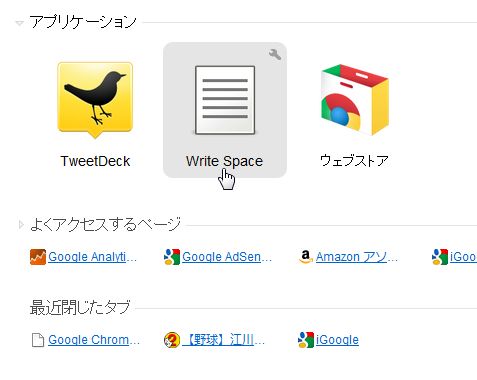477x380 pixels.
Task: Click the Google AdSense favicon
Action: point(172,257)
